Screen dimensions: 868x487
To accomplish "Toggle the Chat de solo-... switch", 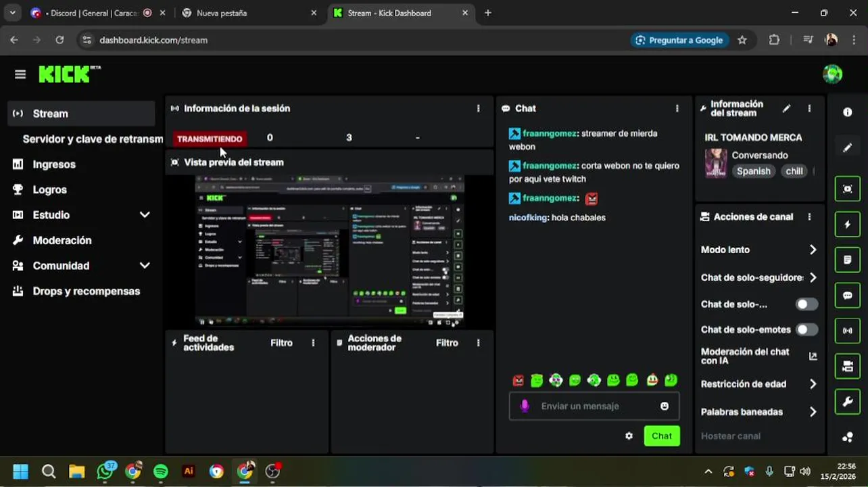I will click(806, 304).
